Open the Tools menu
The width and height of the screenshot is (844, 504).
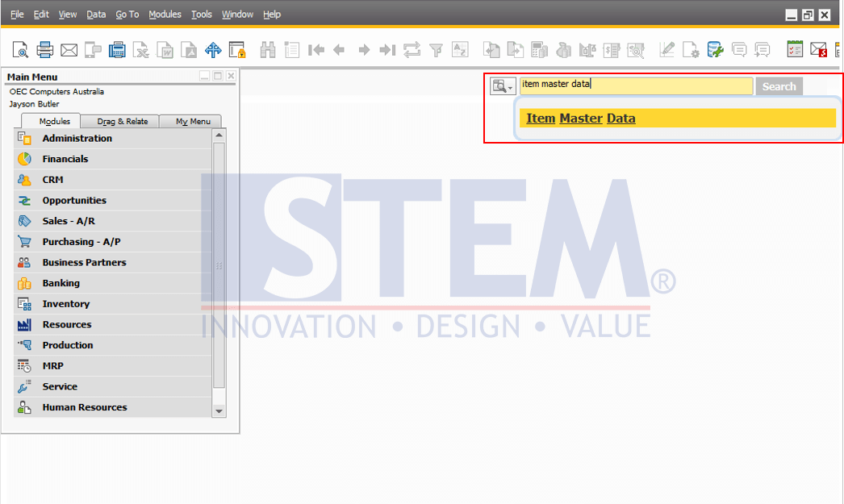point(202,15)
